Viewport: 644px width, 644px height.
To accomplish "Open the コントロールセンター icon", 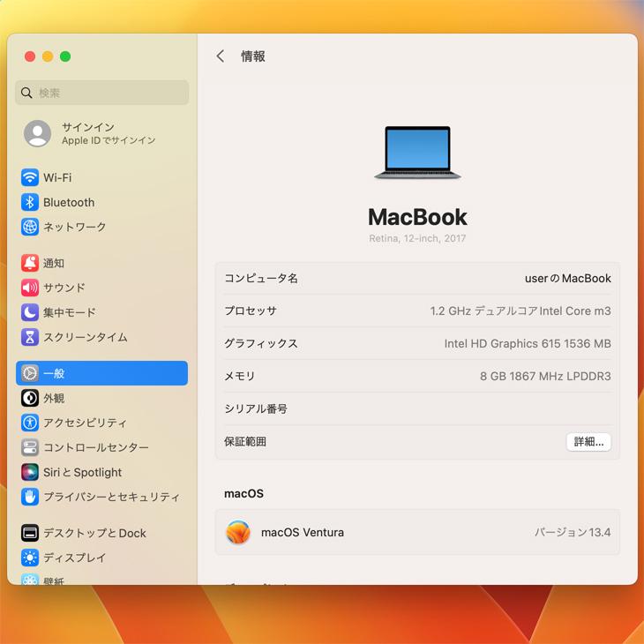I will coord(30,447).
